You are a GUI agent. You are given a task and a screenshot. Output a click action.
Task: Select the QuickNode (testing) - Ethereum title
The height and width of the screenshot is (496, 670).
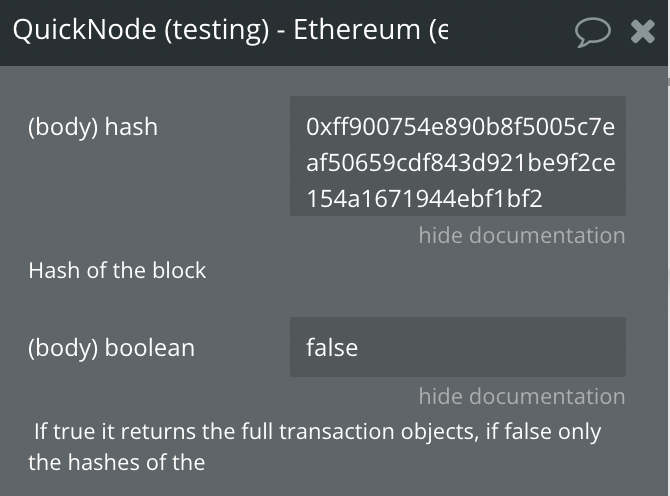pos(230,30)
